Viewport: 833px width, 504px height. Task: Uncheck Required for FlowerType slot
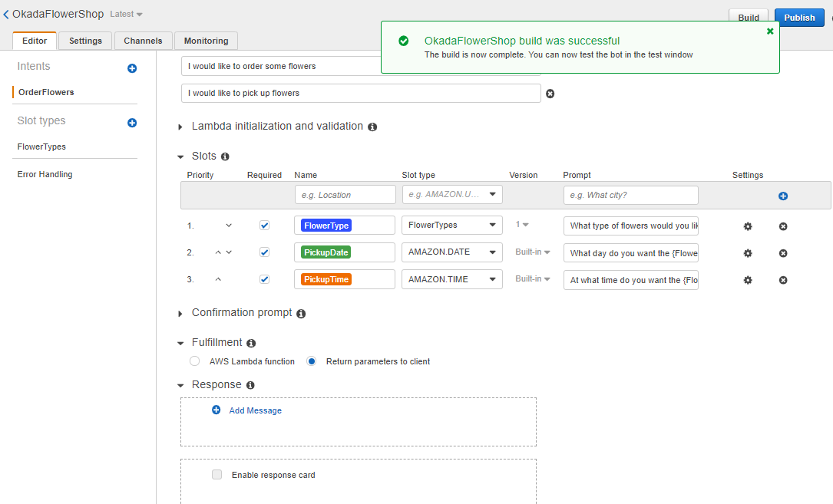click(x=264, y=226)
